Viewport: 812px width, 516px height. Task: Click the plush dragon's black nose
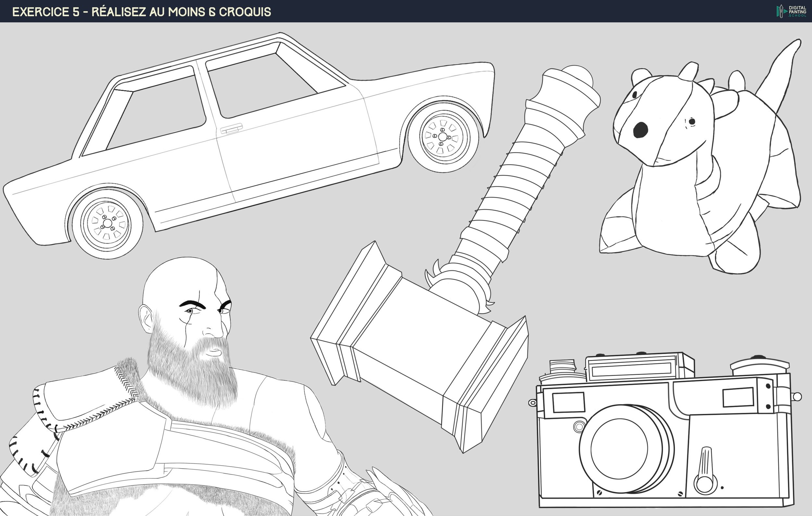640,130
